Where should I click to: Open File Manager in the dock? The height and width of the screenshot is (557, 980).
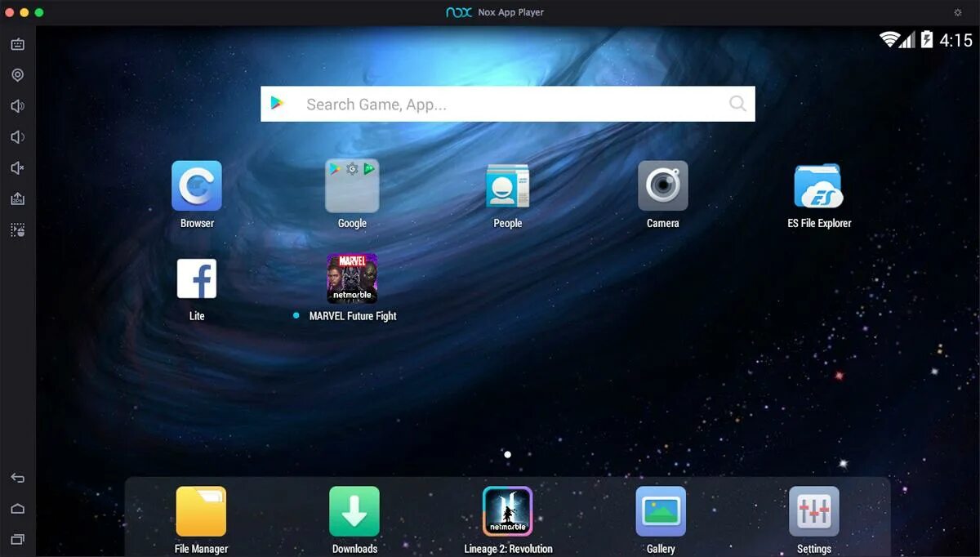201,511
